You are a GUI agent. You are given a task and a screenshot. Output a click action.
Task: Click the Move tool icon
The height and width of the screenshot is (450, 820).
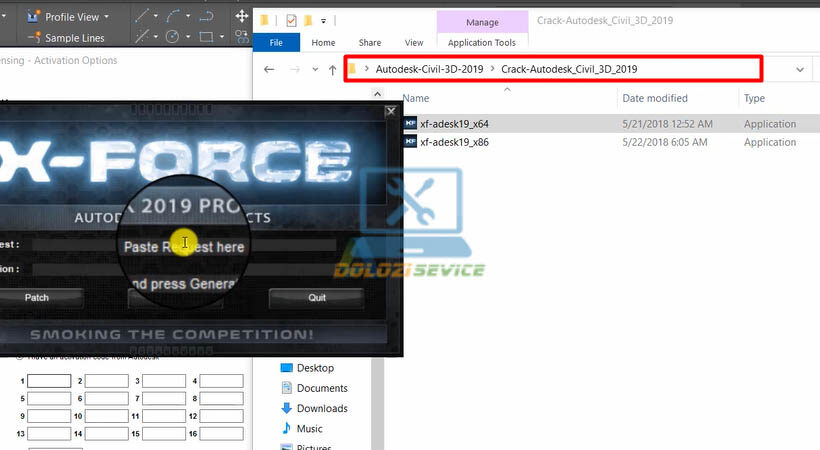pos(242,17)
